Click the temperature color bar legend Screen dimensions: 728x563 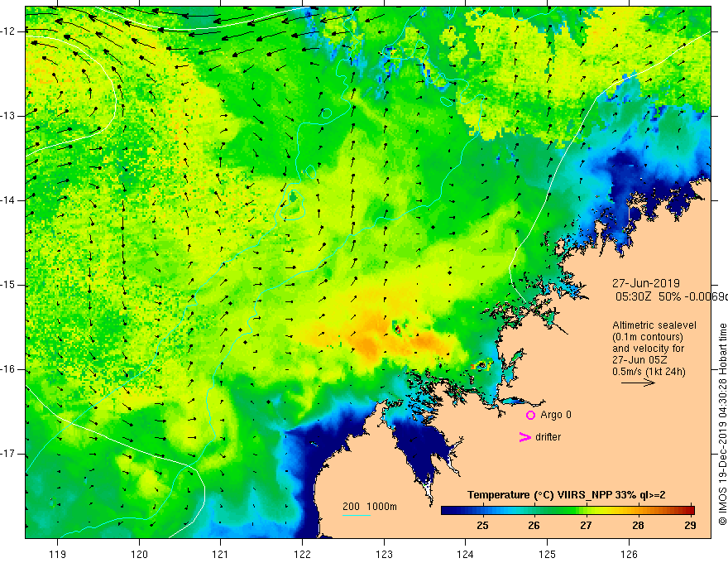tap(568, 510)
